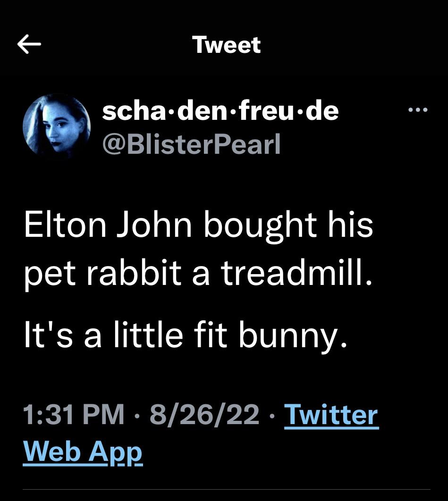
Task: Click the display name scha·den·freu·de
Action: [x=220, y=111]
